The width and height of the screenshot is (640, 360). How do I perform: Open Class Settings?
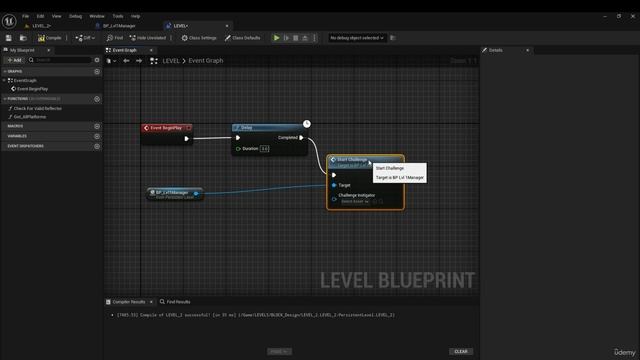coord(199,38)
